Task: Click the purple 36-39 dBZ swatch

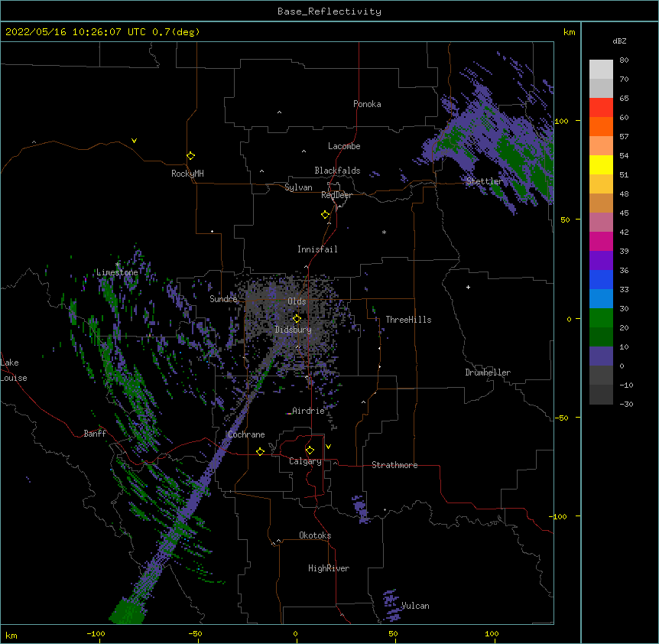Action: click(x=601, y=260)
